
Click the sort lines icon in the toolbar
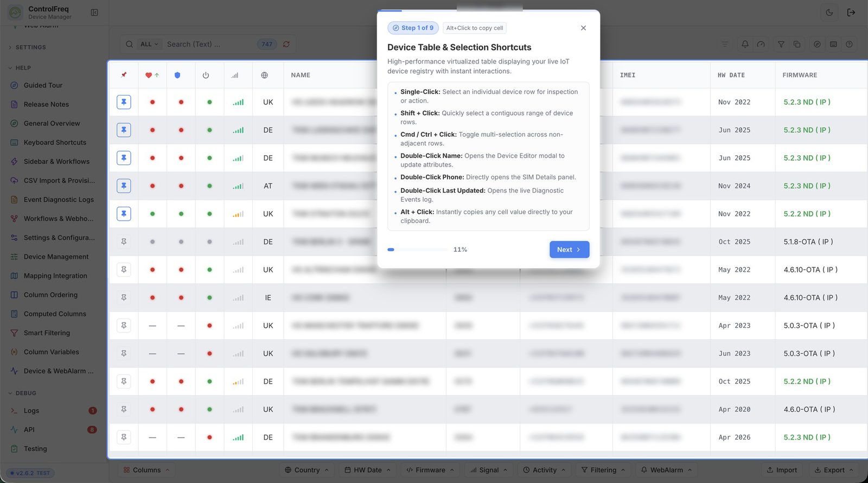click(725, 44)
